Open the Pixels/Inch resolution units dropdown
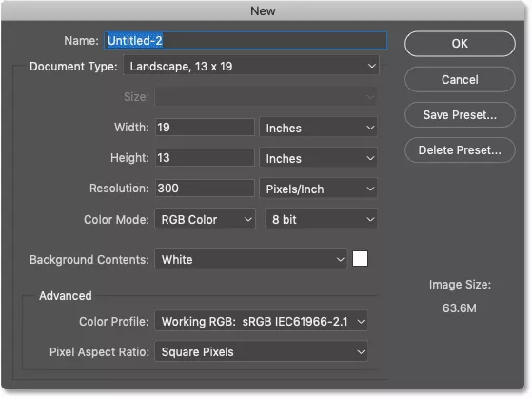This screenshot has width=532, height=398. 318,189
